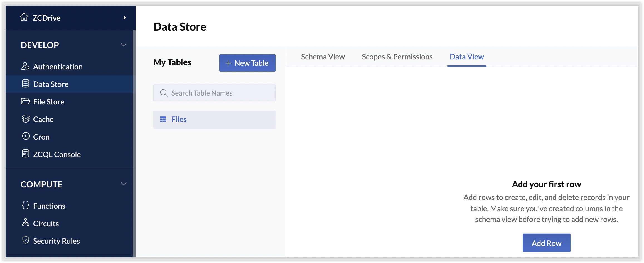
Task: Focus the Search Table Names field
Action: click(x=214, y=93)
